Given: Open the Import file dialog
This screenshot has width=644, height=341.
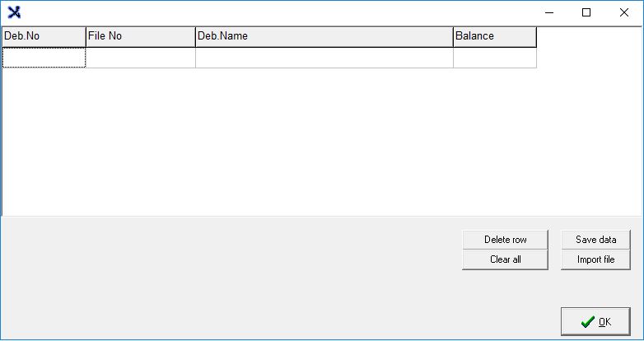Looking at the screenshot, I should pyautogui.click(x=595, y=259).
